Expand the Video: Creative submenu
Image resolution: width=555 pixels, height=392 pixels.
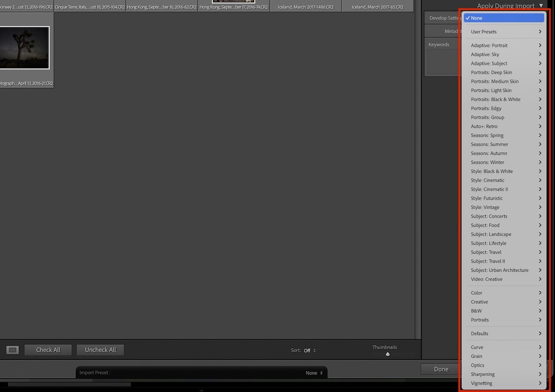tap(504, 279)
